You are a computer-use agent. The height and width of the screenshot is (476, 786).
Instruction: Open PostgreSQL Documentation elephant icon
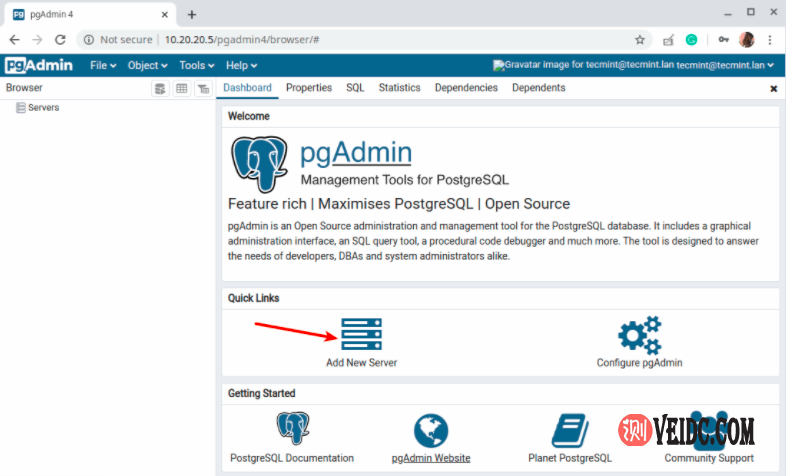tap(293, 428)
